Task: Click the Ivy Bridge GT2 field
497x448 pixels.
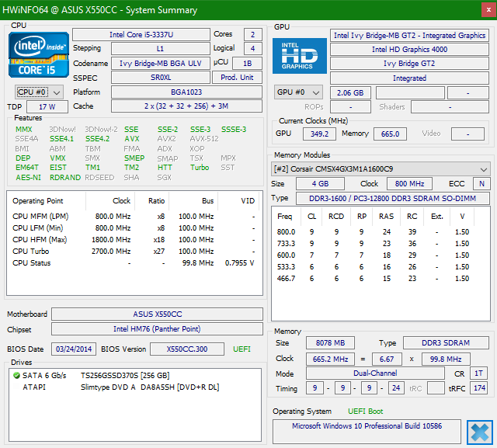Action: 409,64
